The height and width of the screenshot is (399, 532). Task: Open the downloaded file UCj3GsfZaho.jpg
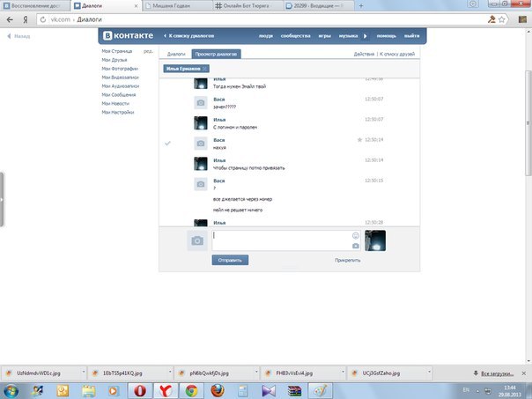pyautogui.click(x=388, y=373)
